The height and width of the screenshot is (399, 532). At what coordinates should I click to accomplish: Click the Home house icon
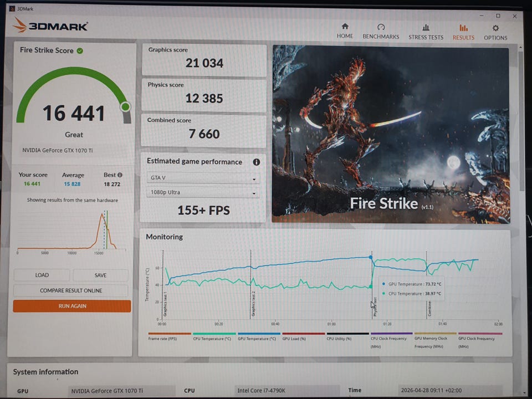coord(345,27)
